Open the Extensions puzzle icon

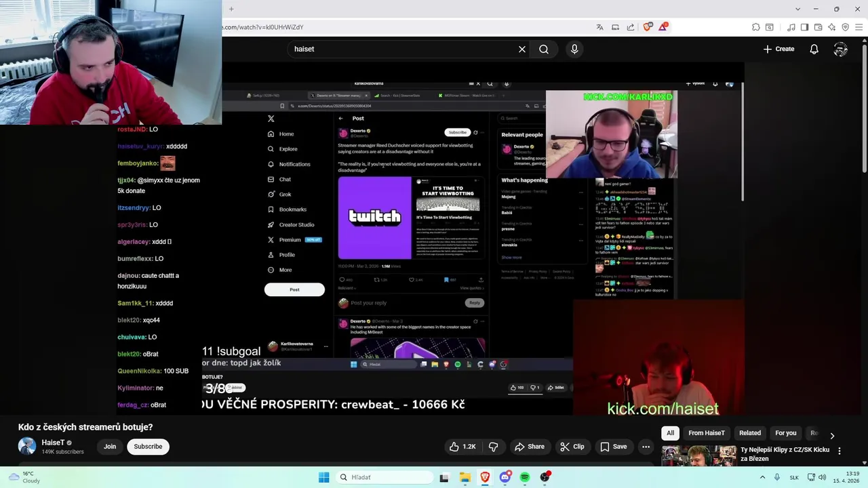(x=755, y=27)
